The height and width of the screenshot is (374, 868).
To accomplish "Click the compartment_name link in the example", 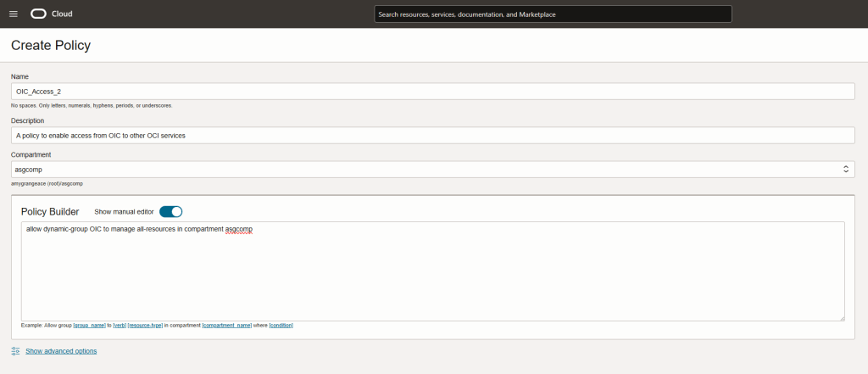I will (227, 326).
